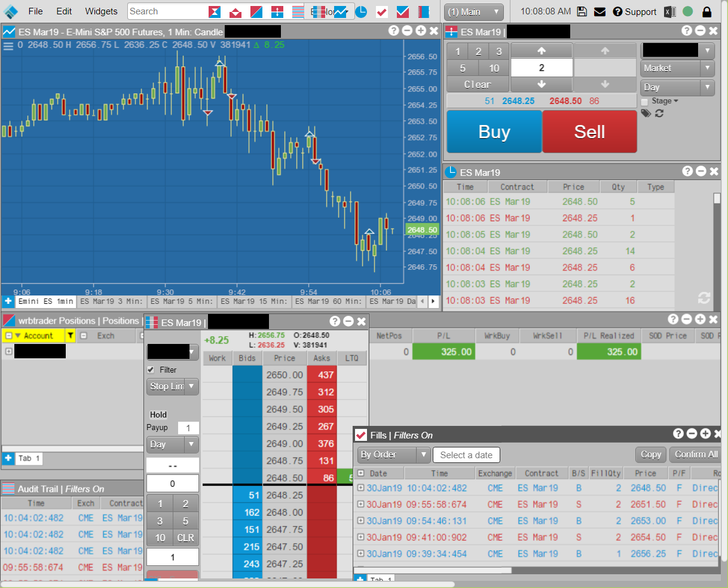Open the Widgets menu
Image resolution: width=728 pixels, height=588 pixels.
[101, 11]
